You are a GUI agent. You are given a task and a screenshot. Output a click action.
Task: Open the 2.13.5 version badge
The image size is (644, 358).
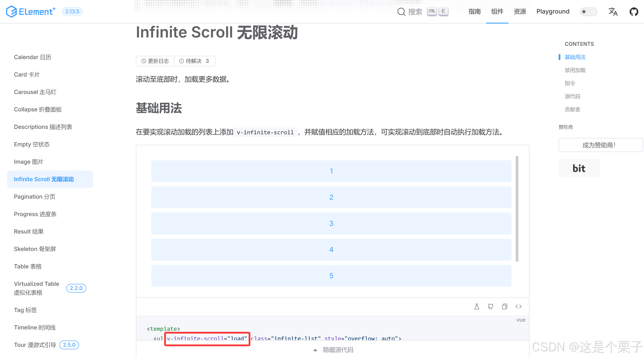click(x=72, y=12)
